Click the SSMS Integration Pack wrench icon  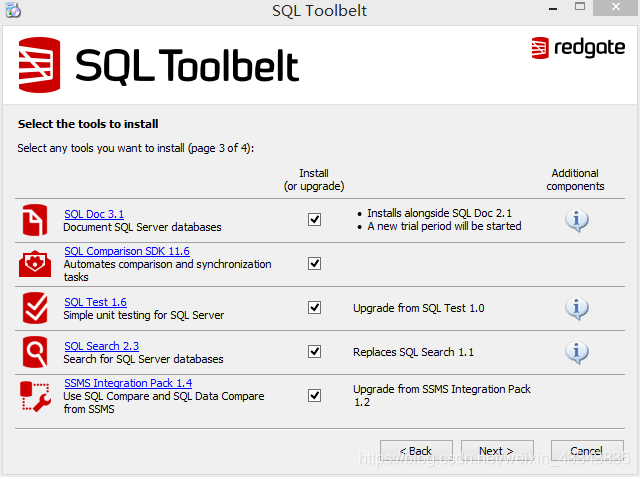click(x=35, y=396)
